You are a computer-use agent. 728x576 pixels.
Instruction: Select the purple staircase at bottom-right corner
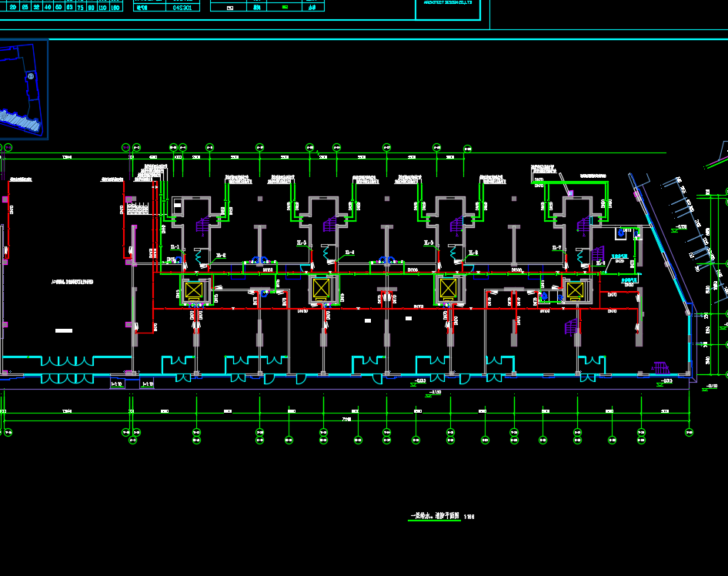pos(660,368)
